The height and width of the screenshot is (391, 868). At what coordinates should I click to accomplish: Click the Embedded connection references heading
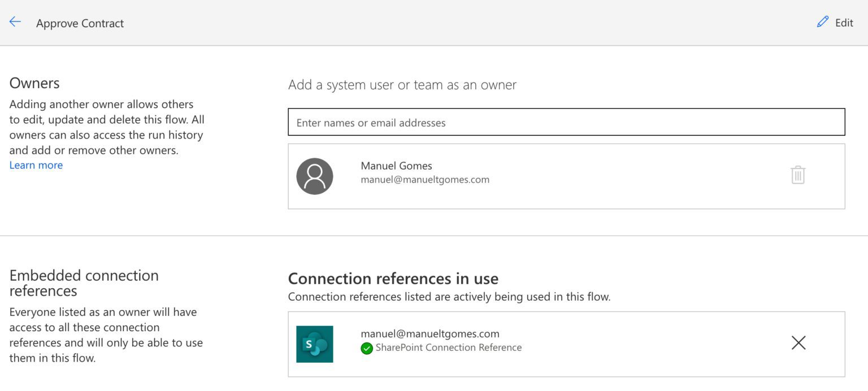coord(84,283)
